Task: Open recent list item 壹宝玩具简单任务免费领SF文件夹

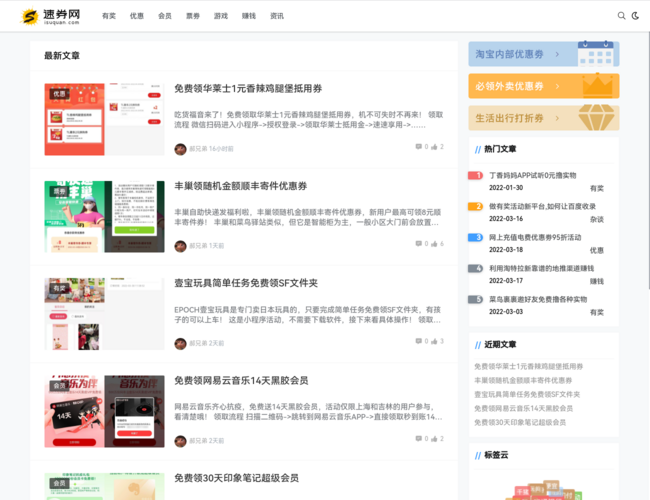Action: 527,394
